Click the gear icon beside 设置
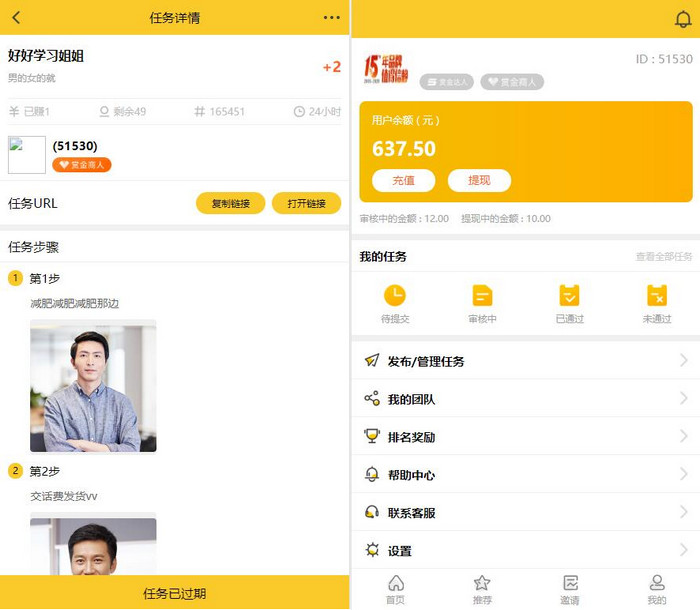The image size is (700, 610). tap(372, 550)
